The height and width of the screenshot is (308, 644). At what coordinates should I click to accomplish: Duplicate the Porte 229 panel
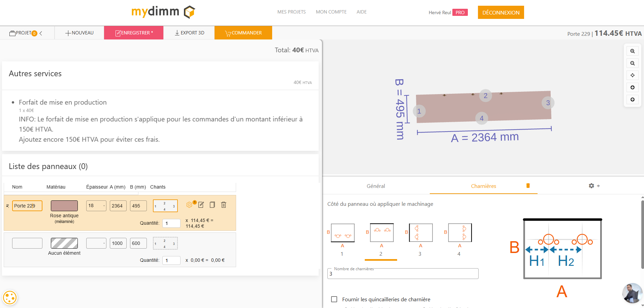point(212,205)
